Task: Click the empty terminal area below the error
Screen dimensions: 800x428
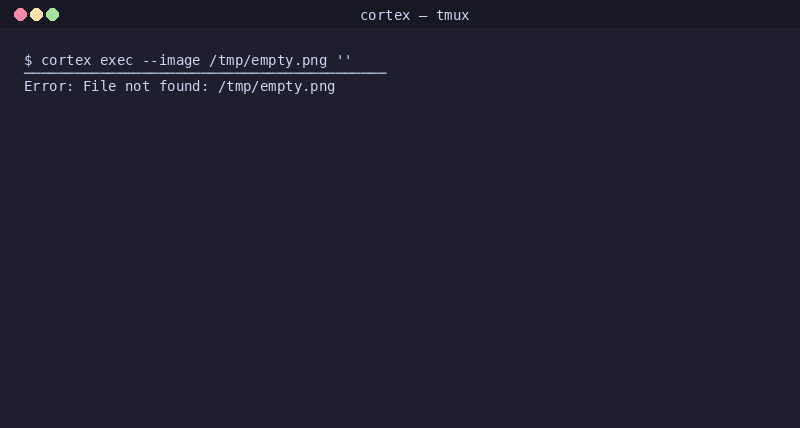Action: pos(400,255)
